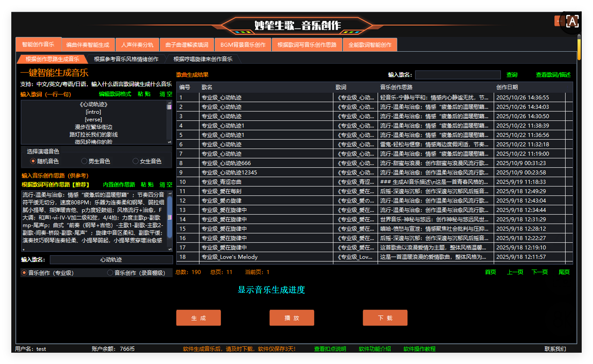
Task: Open 编辑歌词格式 lyric format editor
Action: (115, 94)
